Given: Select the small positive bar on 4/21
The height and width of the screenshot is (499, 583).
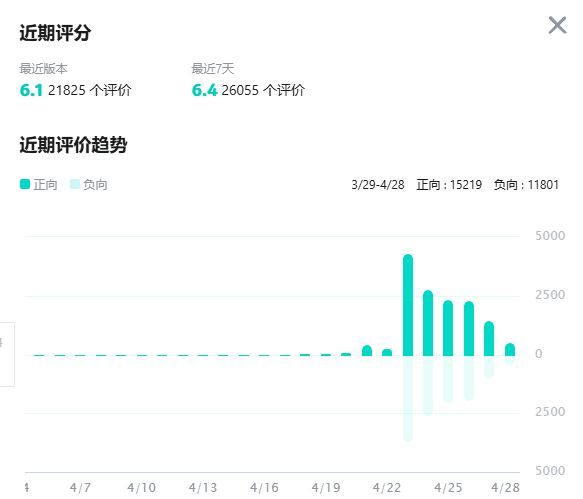Looking at the screenshot, I should click(367, 351).
